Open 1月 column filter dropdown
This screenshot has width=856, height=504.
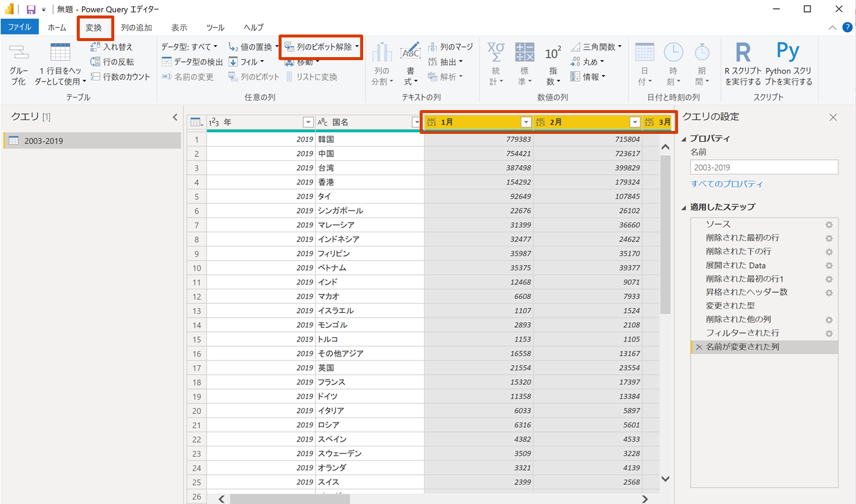[526, 122]
